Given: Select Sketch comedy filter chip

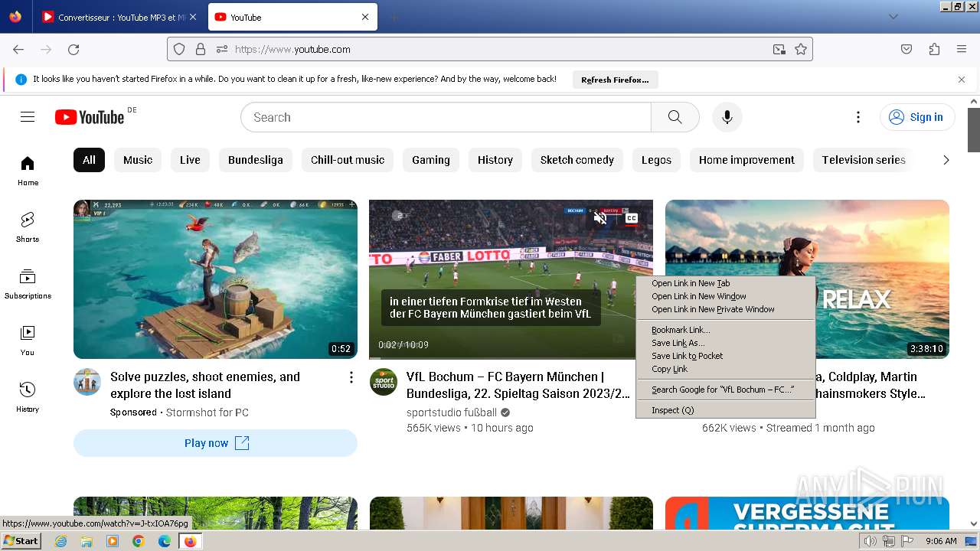Looking at the screenshot, I should [x=577, y=160].
